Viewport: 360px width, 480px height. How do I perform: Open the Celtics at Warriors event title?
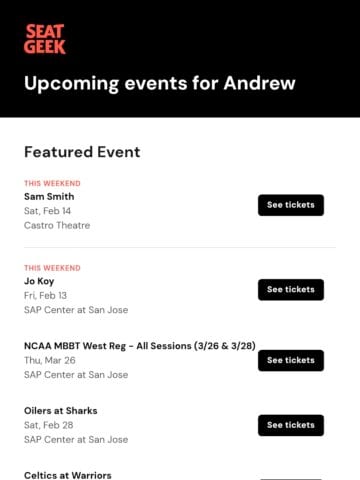tap(68, 475)
